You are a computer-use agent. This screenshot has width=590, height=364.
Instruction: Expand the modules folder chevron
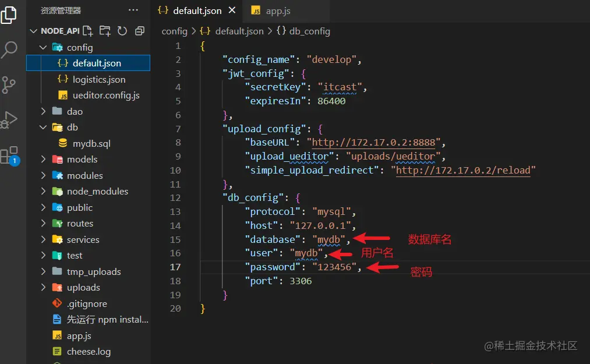tap(43, 175)
